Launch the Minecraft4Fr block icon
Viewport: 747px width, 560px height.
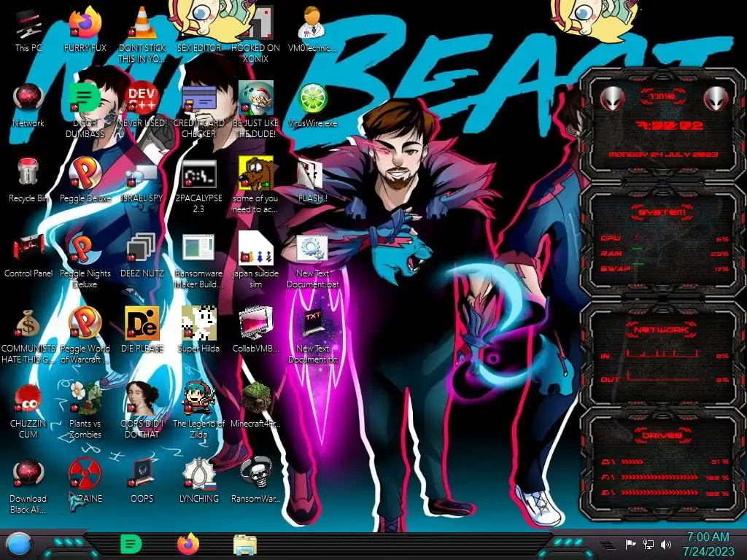[x=255, y=405]
